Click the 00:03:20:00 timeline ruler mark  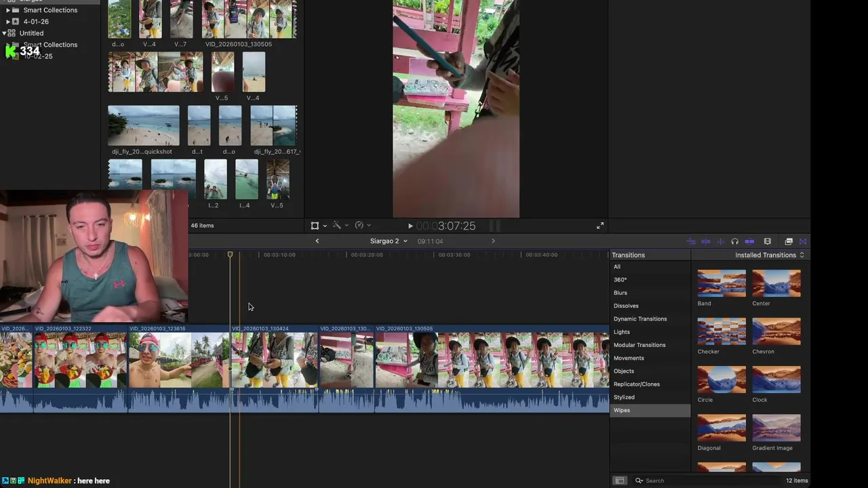tap(367, 255)
